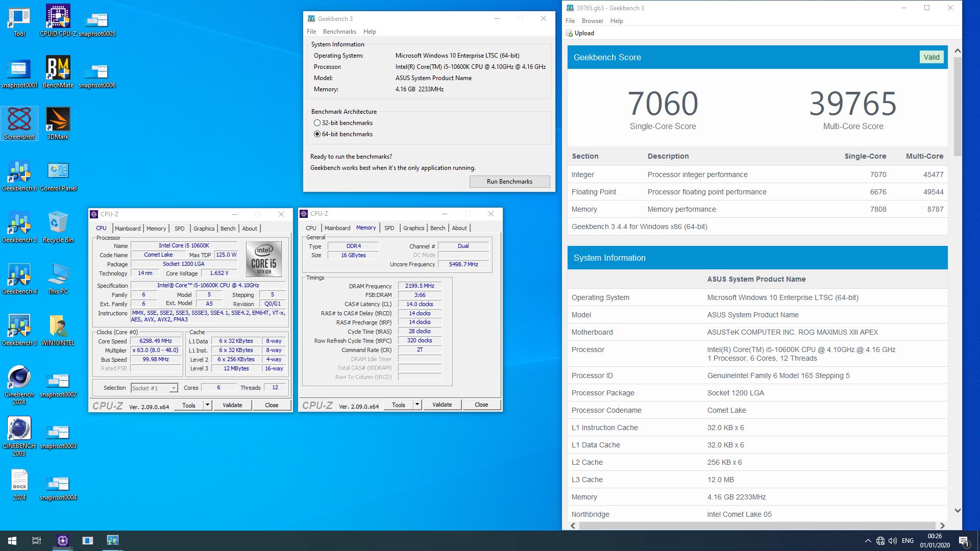This screenshot has width=980, height=551.
Task: Switch to Mainboard tab in left CPU-Z
Action: coord(128,229)
